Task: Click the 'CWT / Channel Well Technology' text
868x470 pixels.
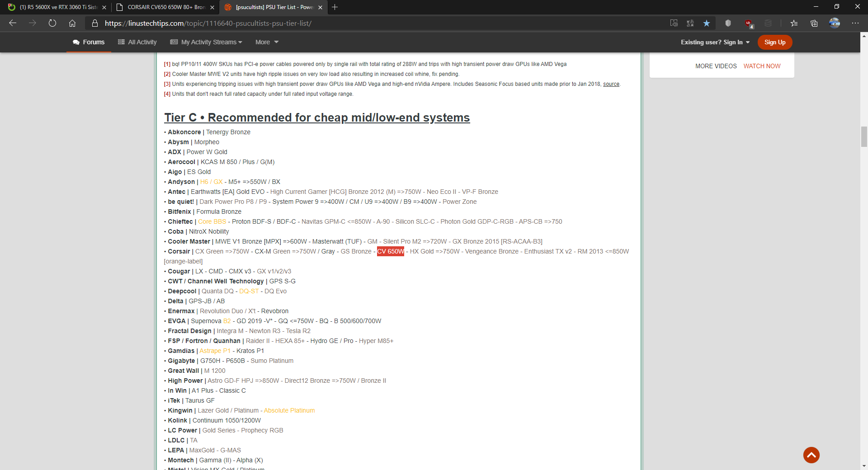Action: coord(216,281)
